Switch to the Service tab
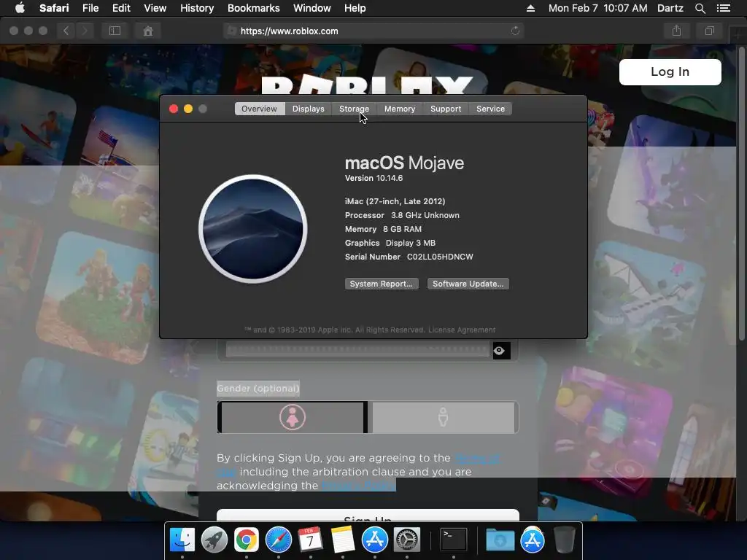Screen dimensions: 747x560 [x=491, y=109]
